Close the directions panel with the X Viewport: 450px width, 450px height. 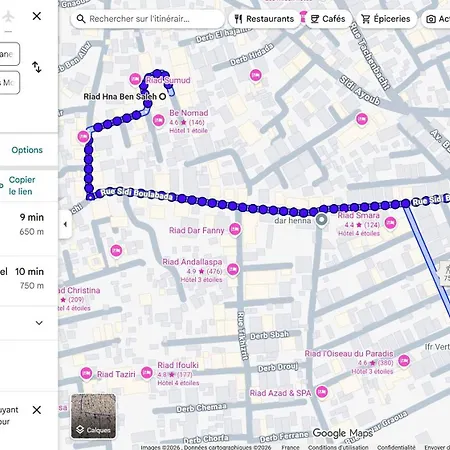click(37, 16)
